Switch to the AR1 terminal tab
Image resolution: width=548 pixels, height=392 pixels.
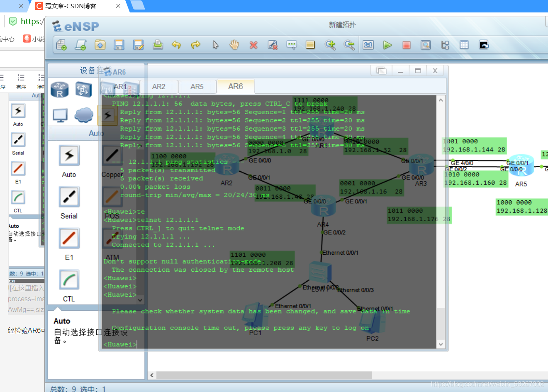121,87
